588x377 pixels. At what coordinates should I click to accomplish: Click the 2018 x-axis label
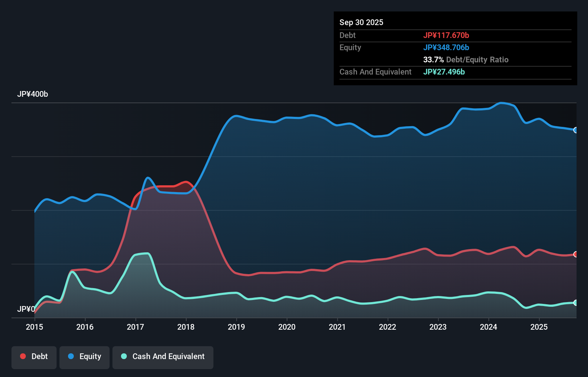(x=186, y=327)
